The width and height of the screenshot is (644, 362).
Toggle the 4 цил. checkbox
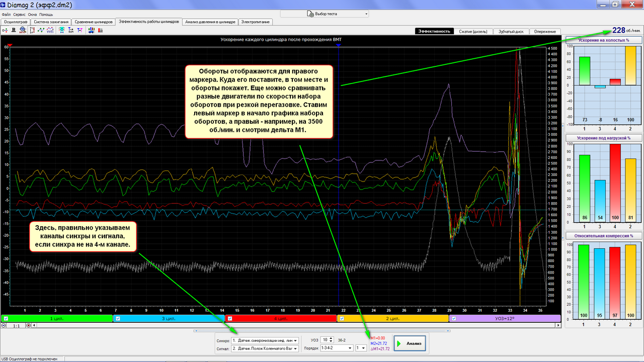point(229,318)
